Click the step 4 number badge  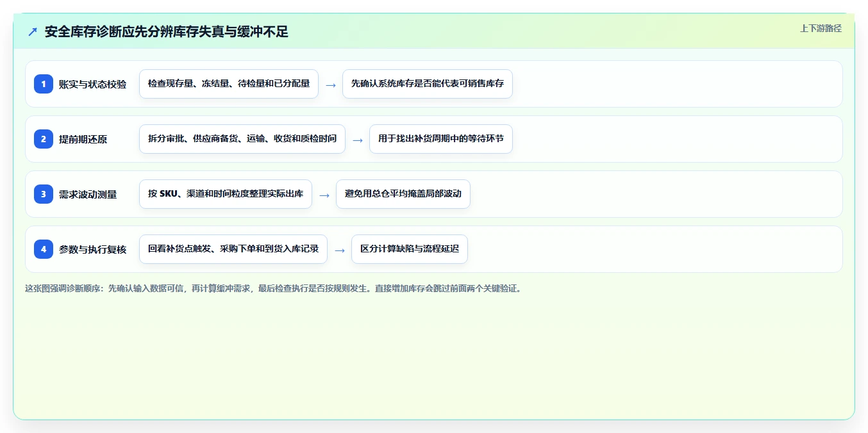(x=44, y=249)
